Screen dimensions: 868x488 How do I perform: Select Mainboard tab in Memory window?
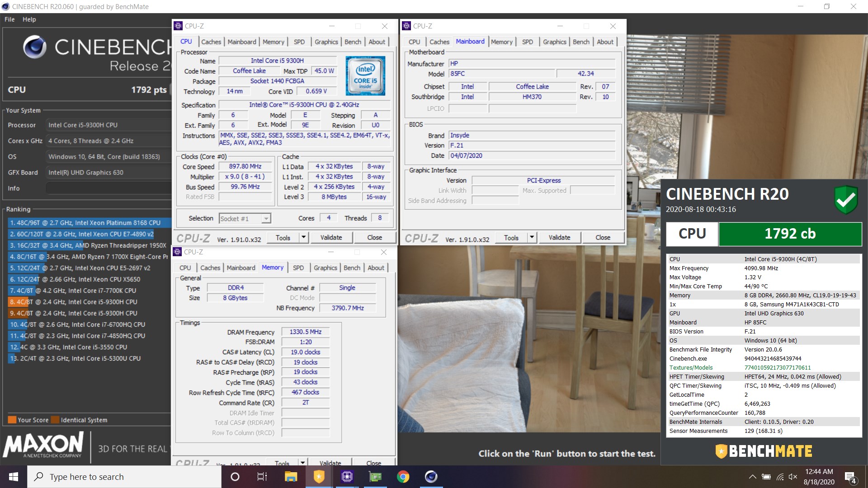241,267
